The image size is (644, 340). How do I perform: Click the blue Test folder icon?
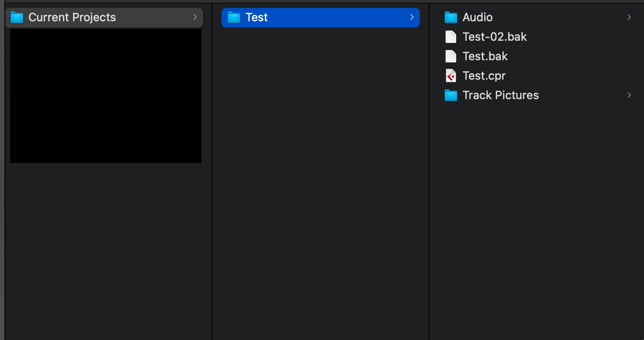coord(233,18)
